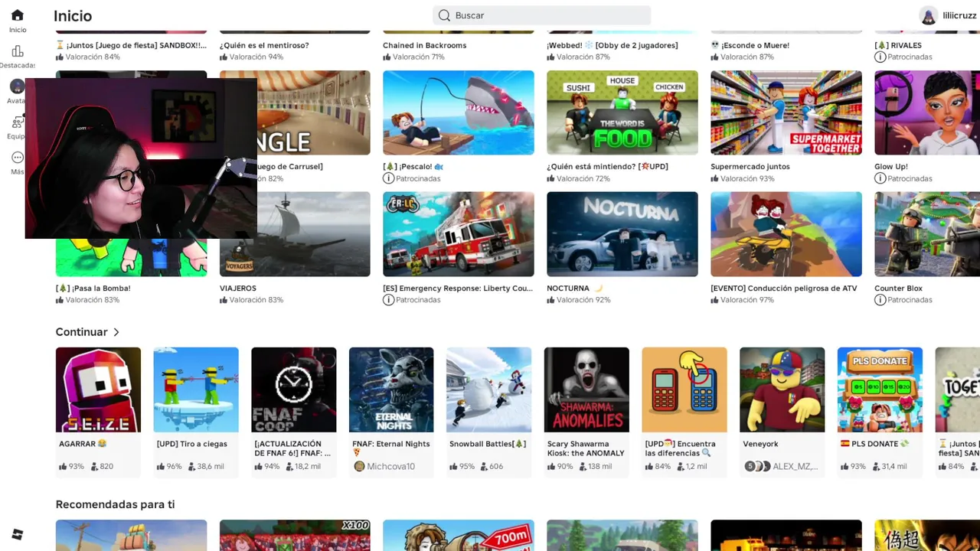
Task: Click info icon under Counter Blox Patrocinadas
Action: point(880,300)
